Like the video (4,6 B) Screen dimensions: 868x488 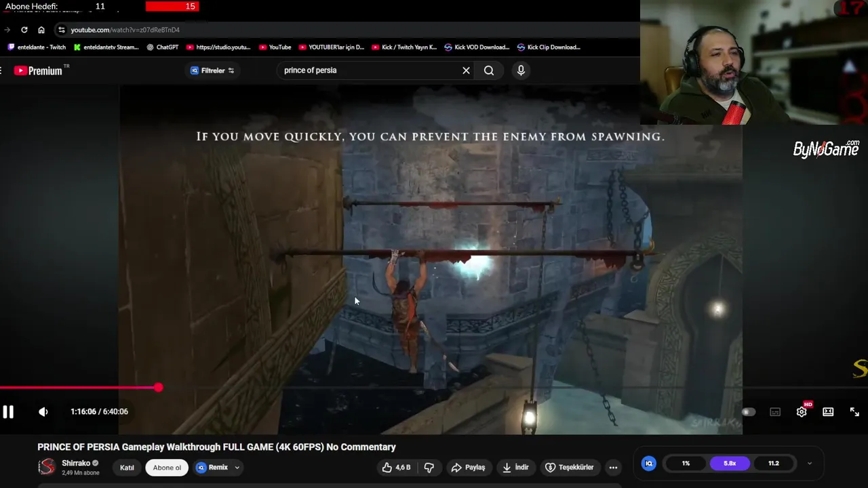coord(397,468)
